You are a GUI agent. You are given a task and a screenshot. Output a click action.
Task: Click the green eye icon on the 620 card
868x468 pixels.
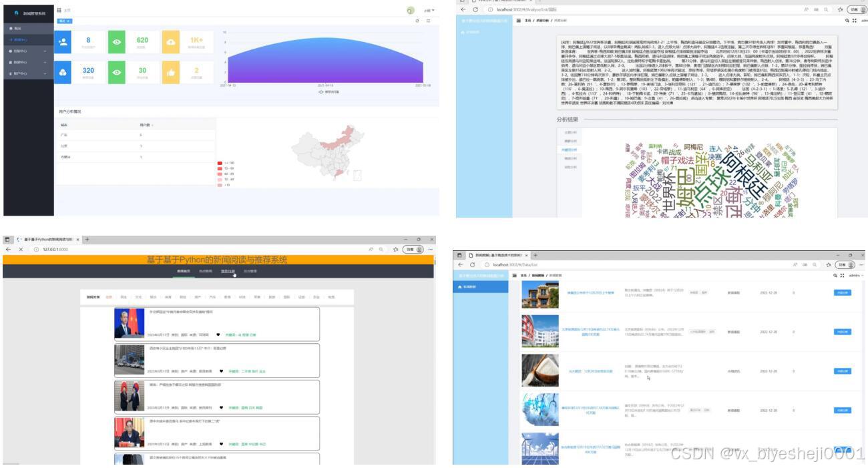(117, 42)
